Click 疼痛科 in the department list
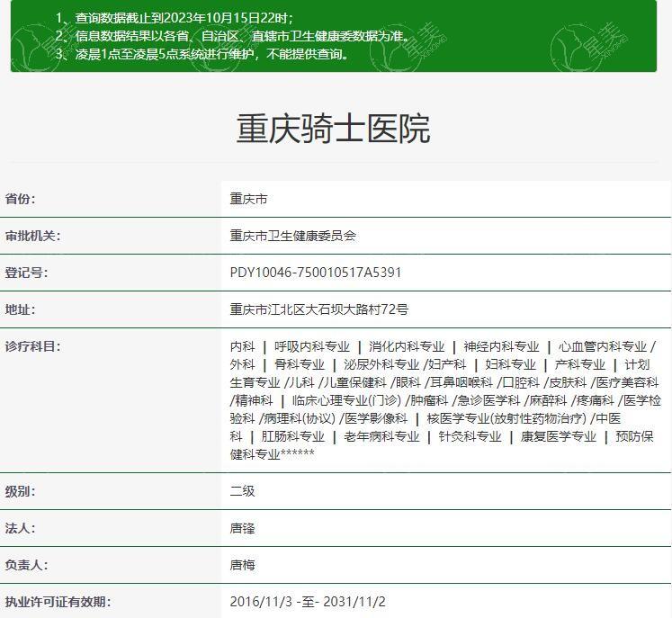This screenshot has height=618, width=672. pyautogui.click(x=596, y=400)
